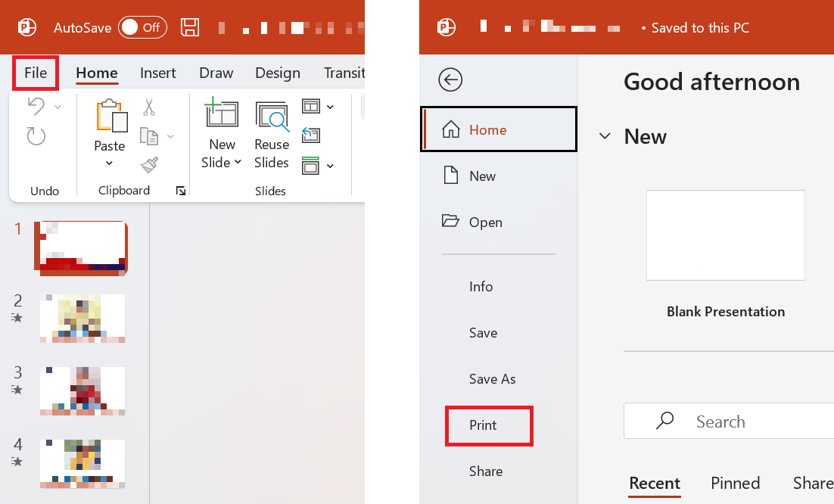Click the Reset slide icon
Viewport: 834px width, 504px height.
[x=310, y=135]
